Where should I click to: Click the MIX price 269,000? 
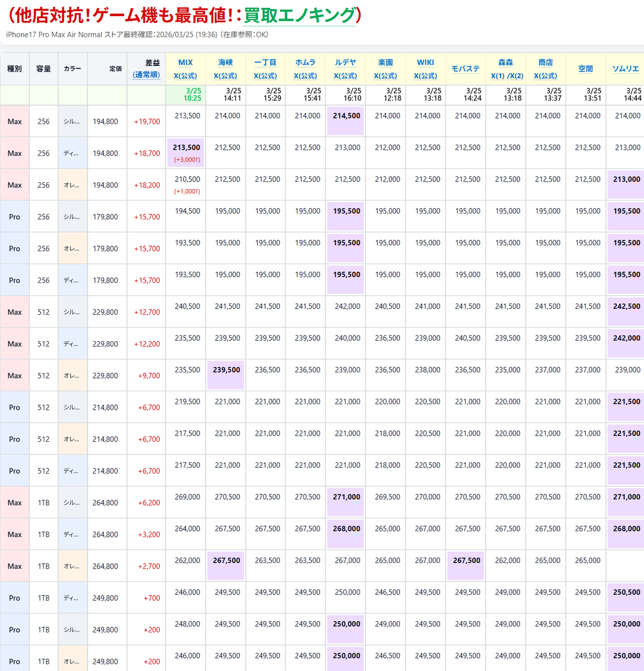(x=187, y=497)
